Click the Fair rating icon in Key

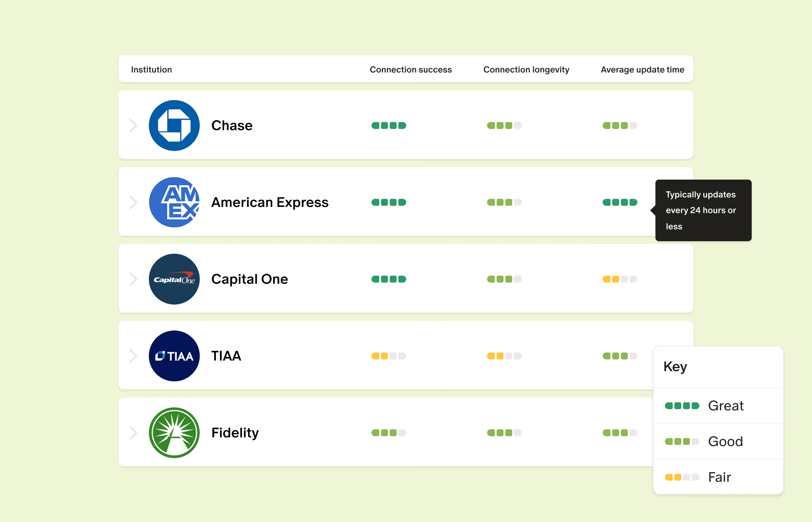click(x=682, y=477)
